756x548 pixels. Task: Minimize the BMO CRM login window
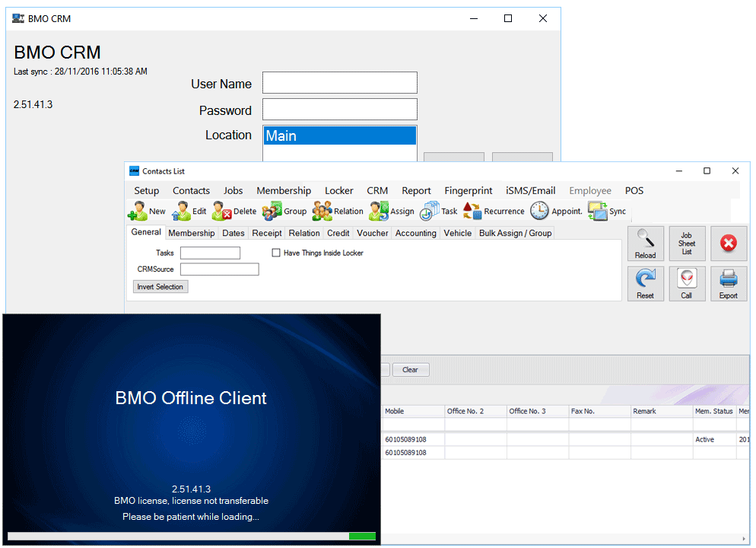click(474, 18)
